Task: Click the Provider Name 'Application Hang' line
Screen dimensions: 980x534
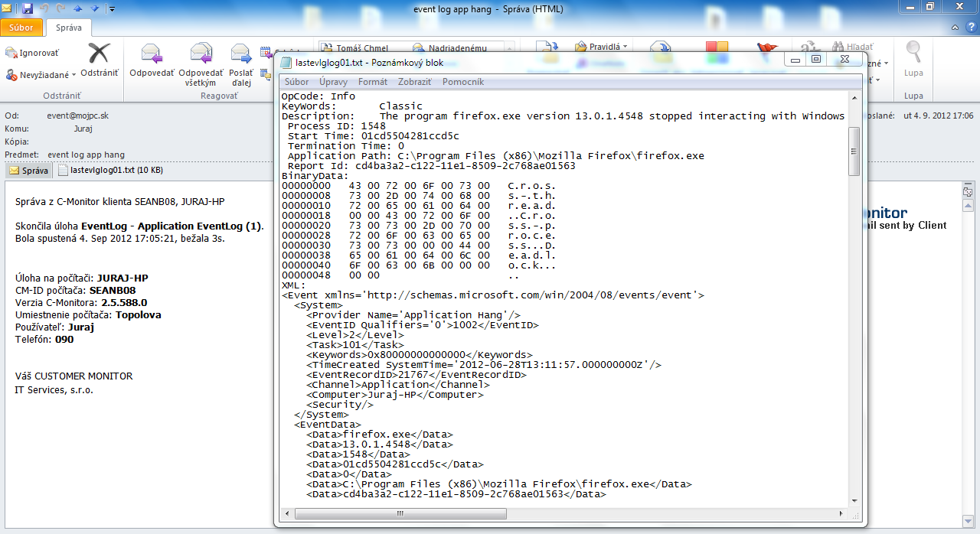Action: tap(413, 315)
